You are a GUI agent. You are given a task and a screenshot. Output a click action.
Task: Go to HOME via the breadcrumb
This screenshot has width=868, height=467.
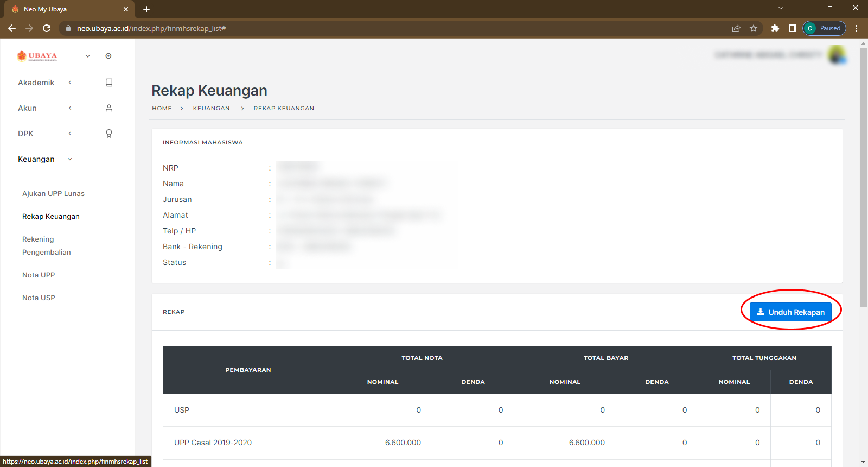coord(162,108)
